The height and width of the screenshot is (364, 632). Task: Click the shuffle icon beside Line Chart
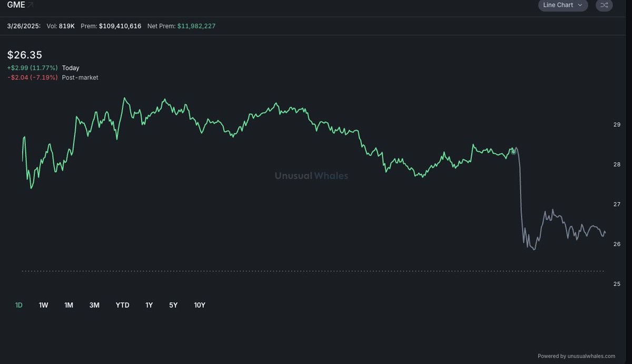pos(604,5)
